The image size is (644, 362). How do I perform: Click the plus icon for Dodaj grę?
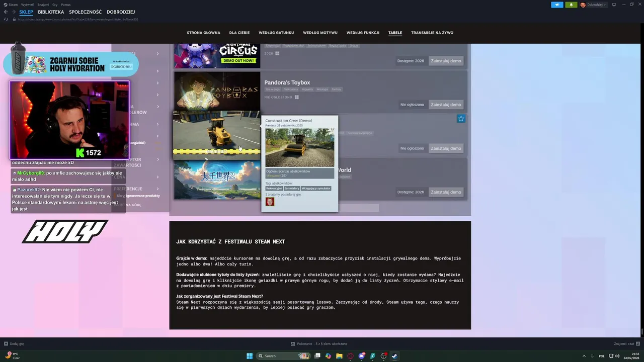pyautogui.click(x=6, y=344)
